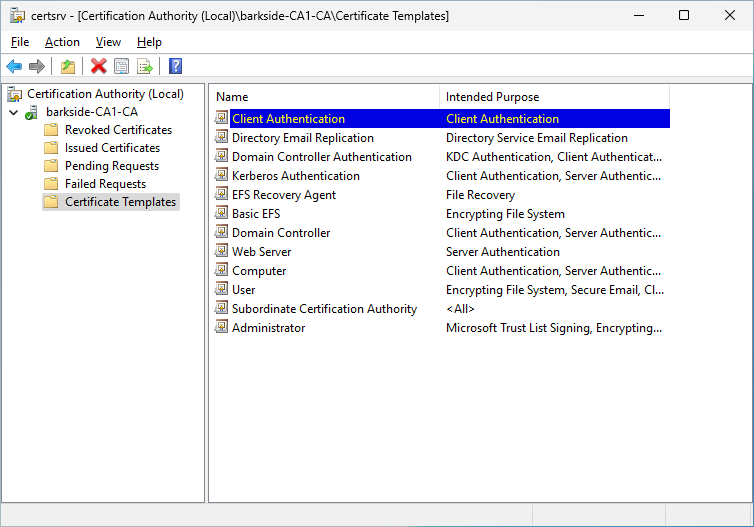Image resolution: width=754 pixels, height=527 pixels.
Task: Click the Up one level folder icon
Action: (67, 67)
